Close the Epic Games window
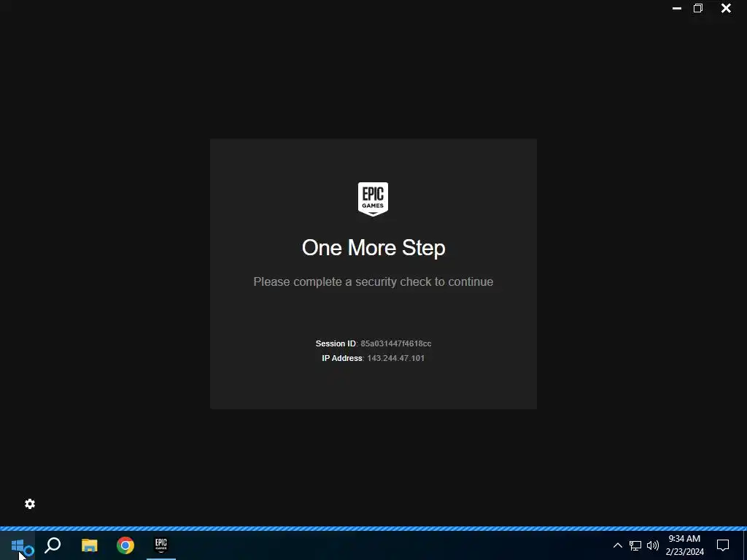 pos(726,8)
